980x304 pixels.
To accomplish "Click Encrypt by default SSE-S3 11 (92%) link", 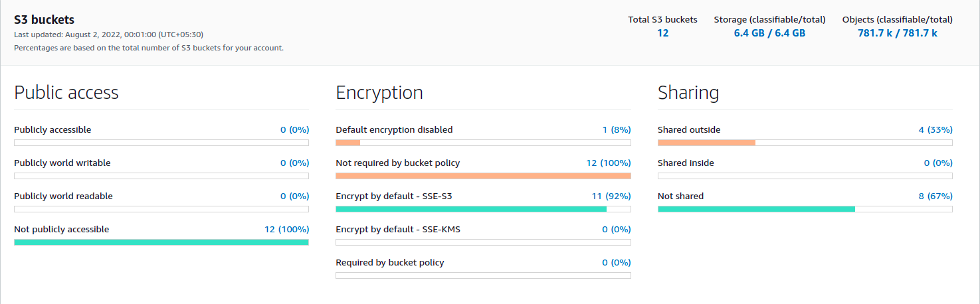I will (611, 196).
